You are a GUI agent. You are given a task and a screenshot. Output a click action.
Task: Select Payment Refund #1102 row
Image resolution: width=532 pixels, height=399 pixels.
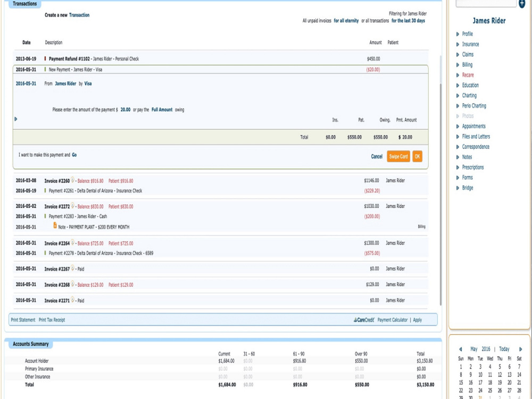[221, 59]
